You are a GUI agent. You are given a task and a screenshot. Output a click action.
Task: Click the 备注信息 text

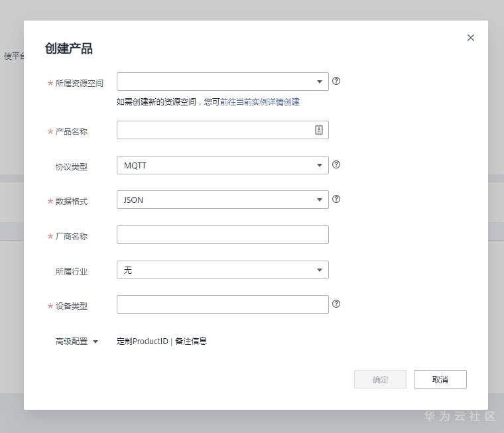click(191, 341)
